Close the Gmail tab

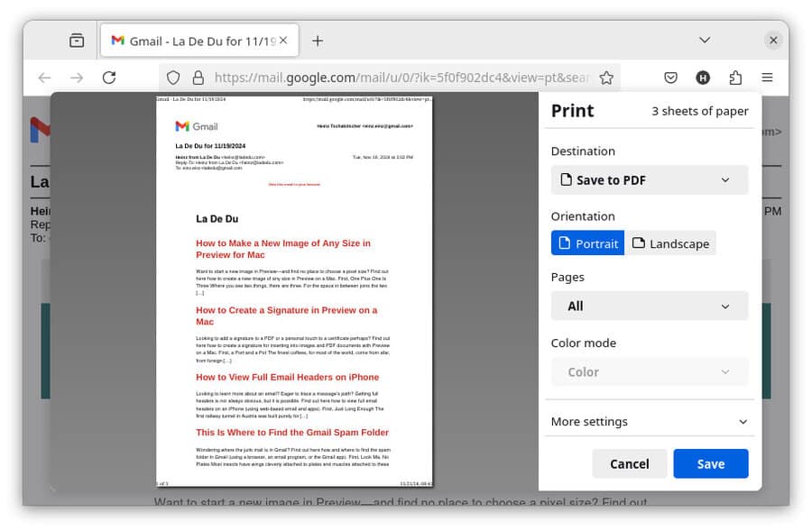click(283, 41)
